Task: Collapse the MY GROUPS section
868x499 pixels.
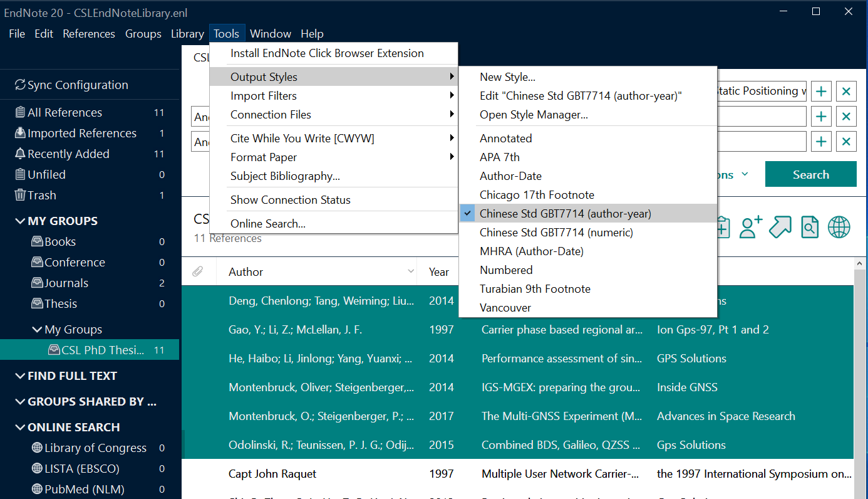Action: [20, 221]
